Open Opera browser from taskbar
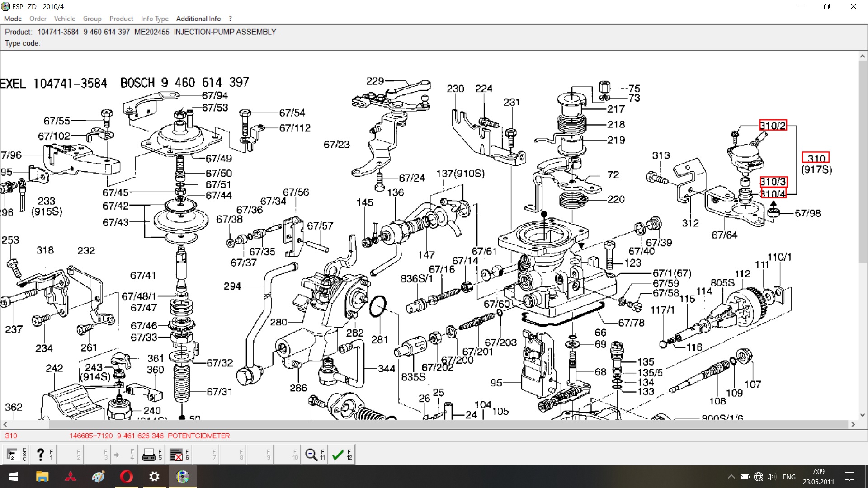This screenshot has width=868, height=488. click(127, 477)
